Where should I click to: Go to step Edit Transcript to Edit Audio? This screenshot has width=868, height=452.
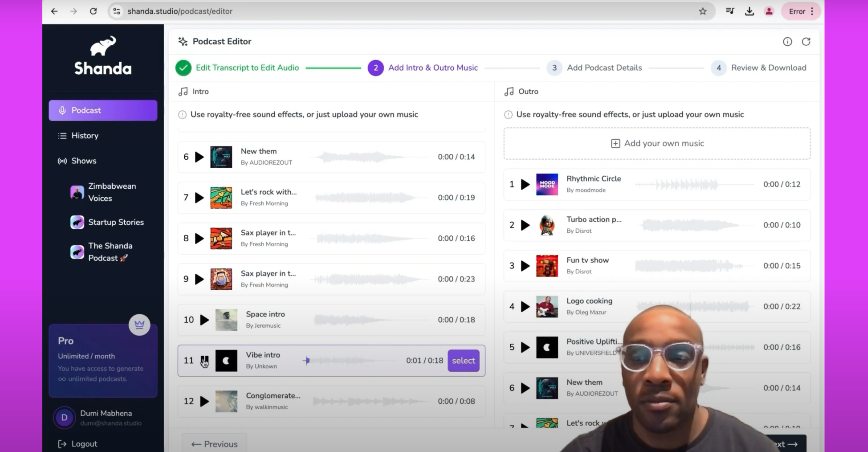pyautogui.click(x=237, y=68)
